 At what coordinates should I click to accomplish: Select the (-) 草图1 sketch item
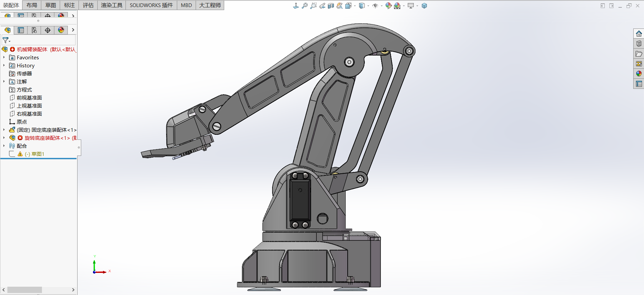[35, 154]
